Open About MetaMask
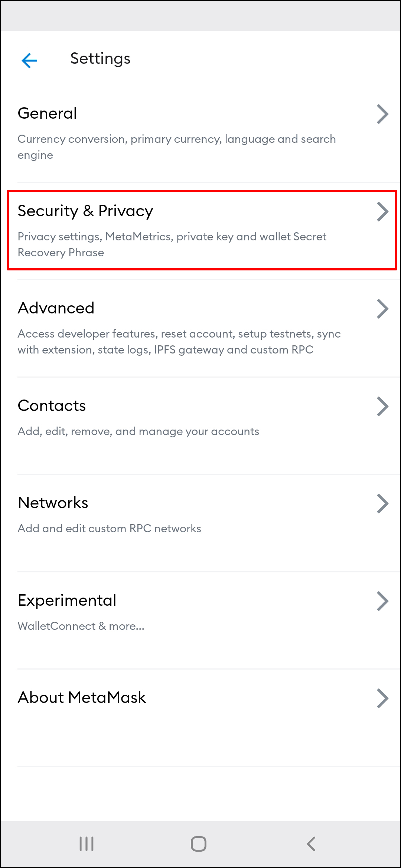401x868 pixels. coord(82,697)
